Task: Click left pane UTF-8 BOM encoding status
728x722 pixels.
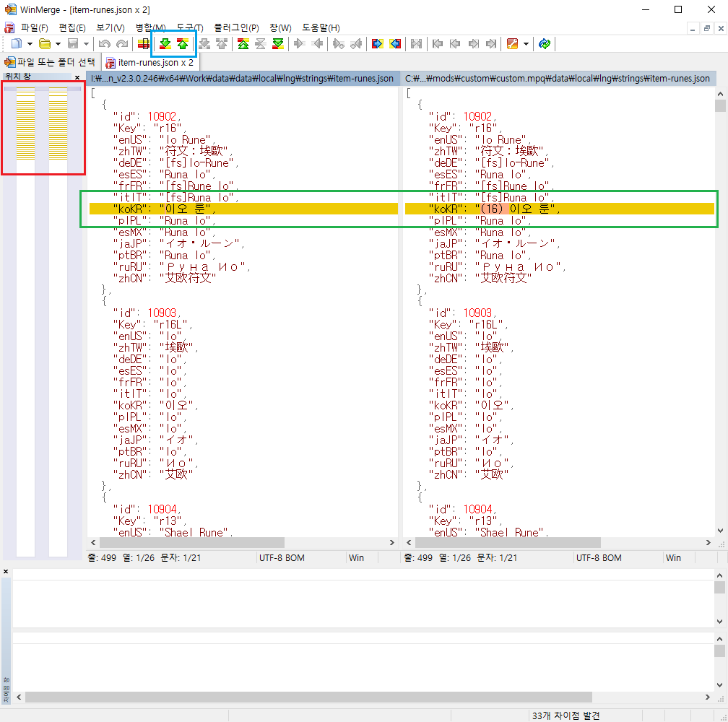Action: point(282,557)
